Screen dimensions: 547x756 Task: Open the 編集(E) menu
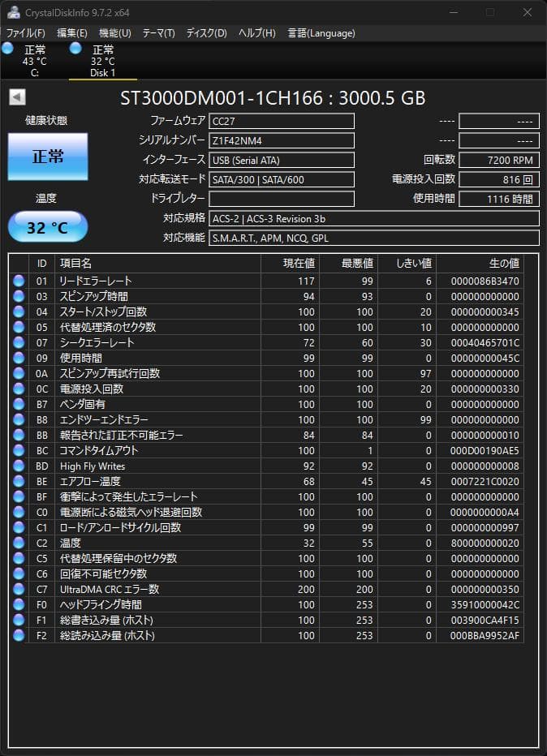[x=72, y=32]
